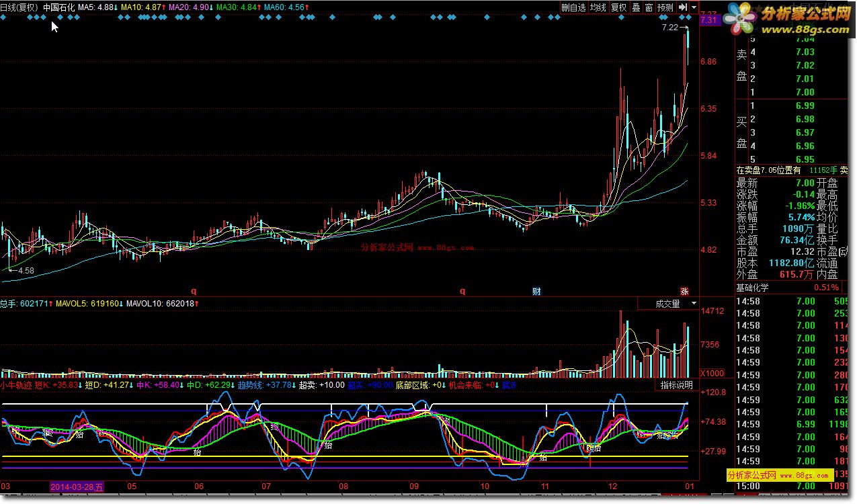Click the 日线(复权) period label
857x504 pixels.
[19, 7]
